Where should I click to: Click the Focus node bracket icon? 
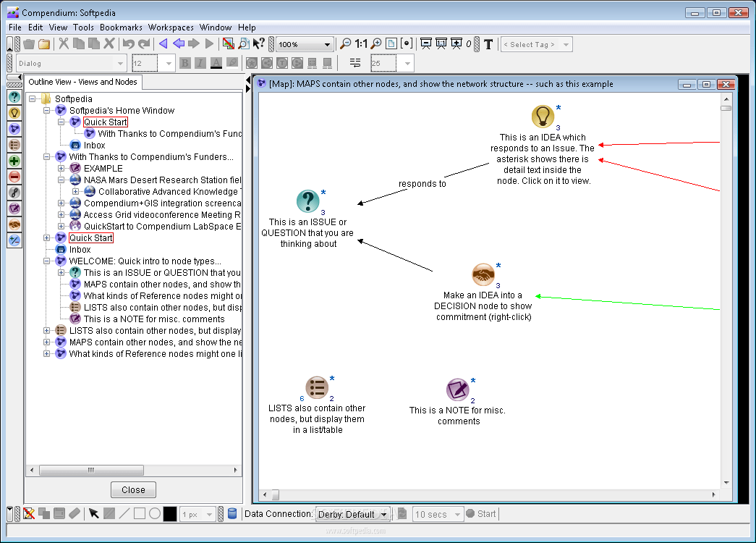point(407,44)
